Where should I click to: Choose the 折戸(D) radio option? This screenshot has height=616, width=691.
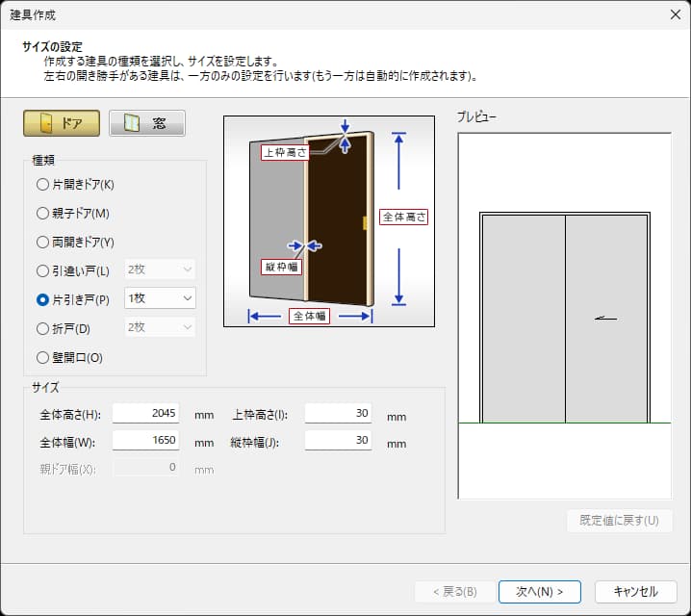pos(64,329)
